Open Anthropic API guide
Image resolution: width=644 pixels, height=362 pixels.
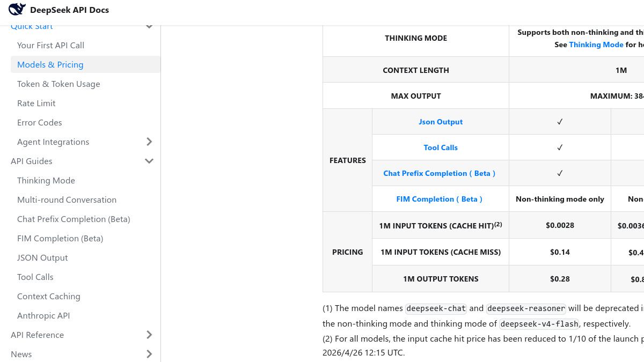(43, 315)
